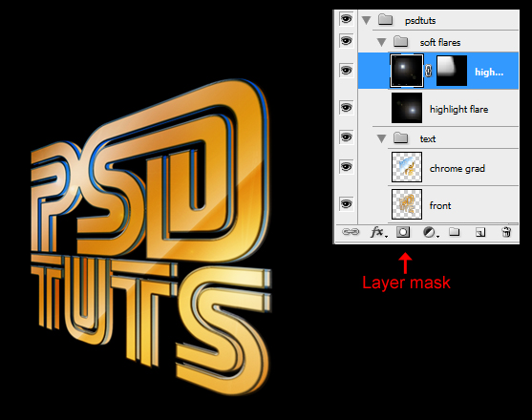Click the mask link chain icon on the selected layer
The width and height of the screenshot is (532, 420).
428,71
